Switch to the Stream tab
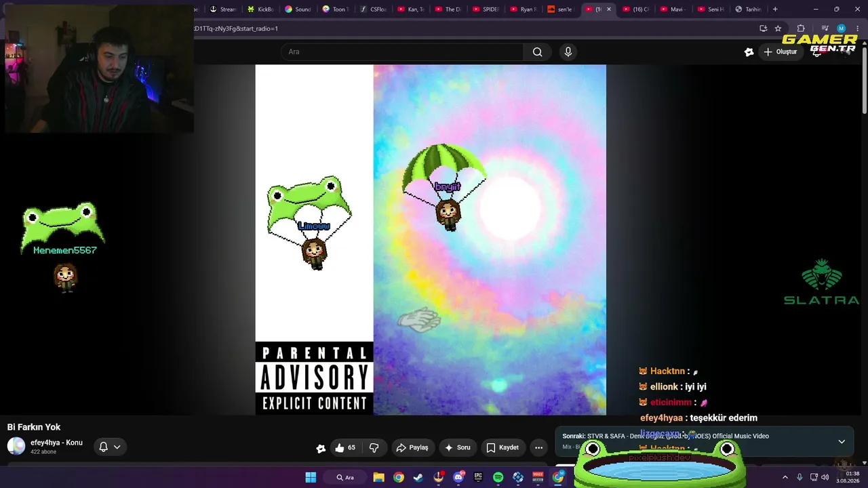The width and height of the screenshot is (868, 488). tap(223, 9)
